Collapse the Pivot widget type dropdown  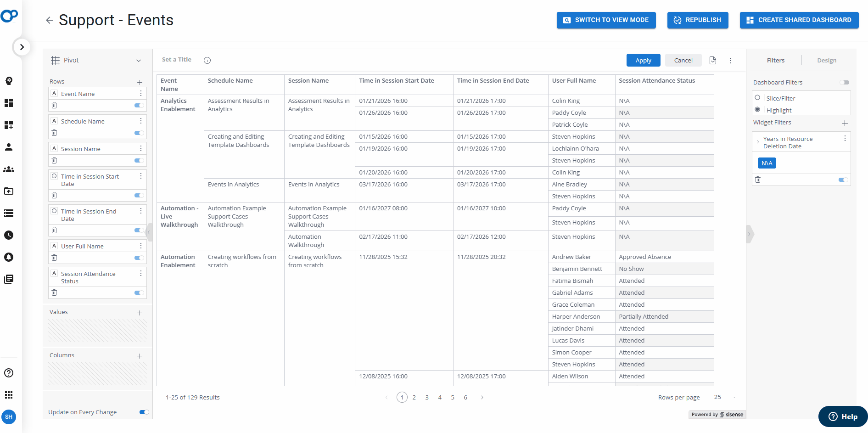tap(139, 60)
